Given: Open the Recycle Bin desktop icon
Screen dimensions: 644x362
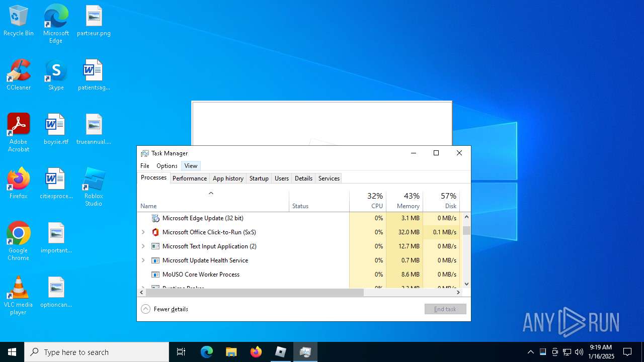Looking at the screenshot, I should pos(19,21).
